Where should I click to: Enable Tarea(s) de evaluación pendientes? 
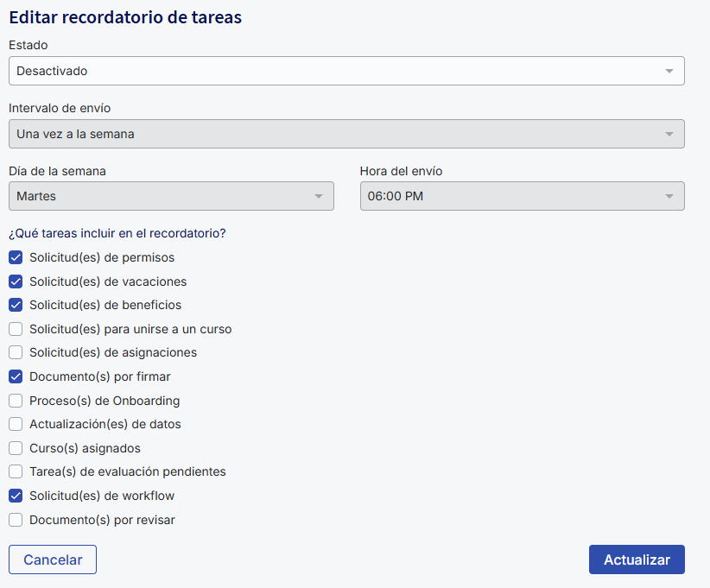click(16, 471)
